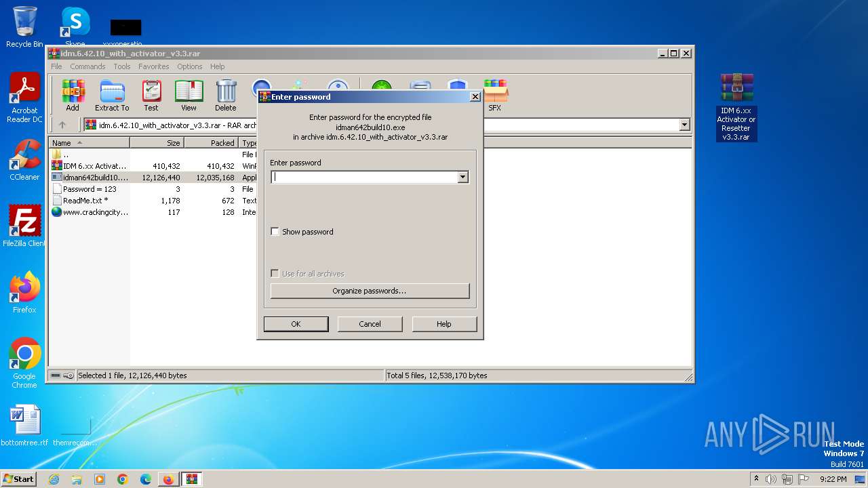Click the Action Center flag tray icon

coord(804,479)
